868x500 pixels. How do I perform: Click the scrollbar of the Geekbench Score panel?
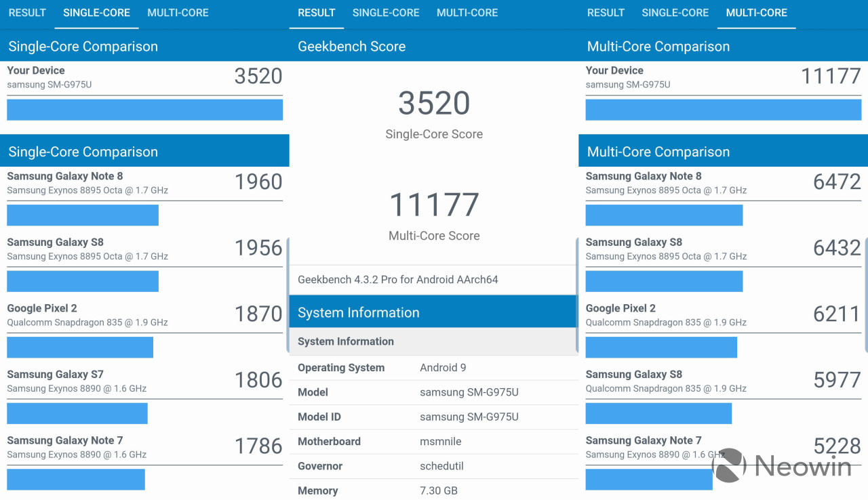pyautogui.click(x=577, y=295)
